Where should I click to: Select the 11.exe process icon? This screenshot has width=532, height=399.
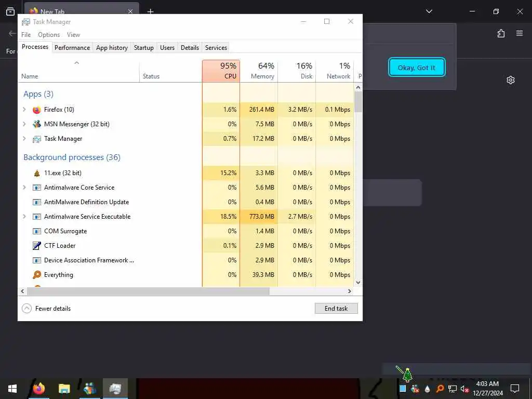(37, 173)
